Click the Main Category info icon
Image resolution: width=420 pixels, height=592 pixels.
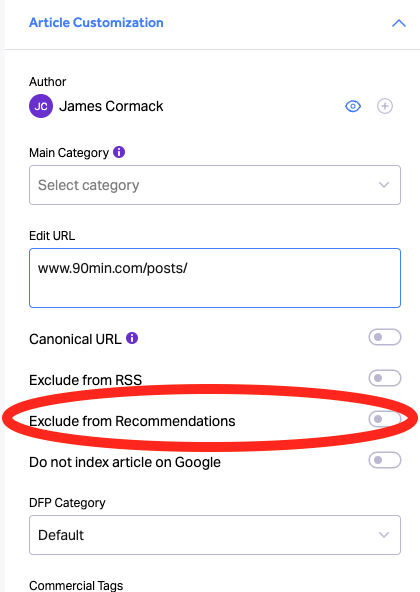pos(119,152)
